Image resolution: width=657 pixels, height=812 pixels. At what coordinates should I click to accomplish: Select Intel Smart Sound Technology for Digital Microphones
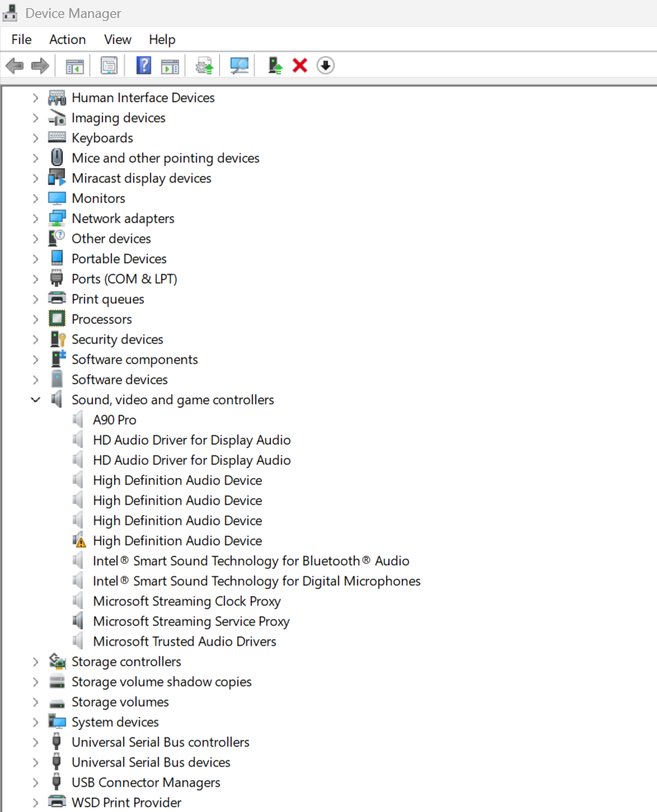[x=257, y=580]
